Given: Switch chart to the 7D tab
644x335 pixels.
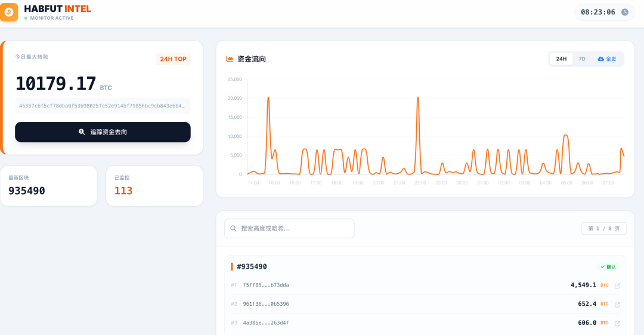Looking at the screenshot, I should pyautogui.click(x=582, y=59).
